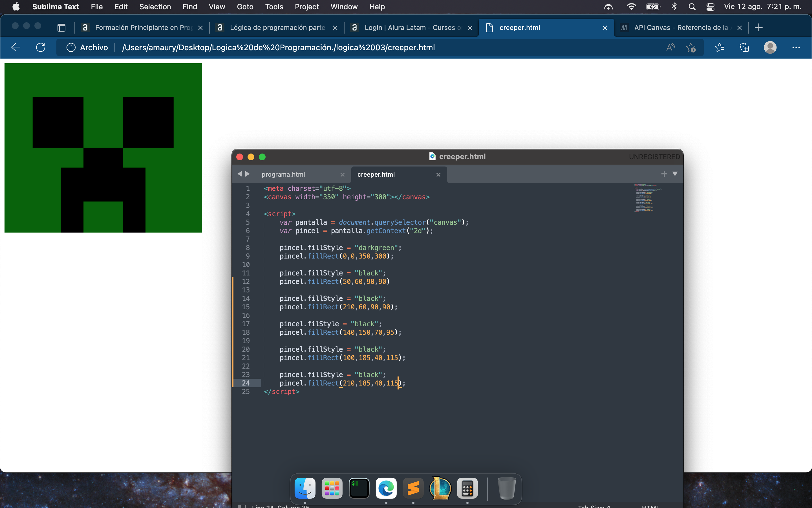Screen dimensions: 812x508
Task: Open the Project menu
Action: point(307,7)
